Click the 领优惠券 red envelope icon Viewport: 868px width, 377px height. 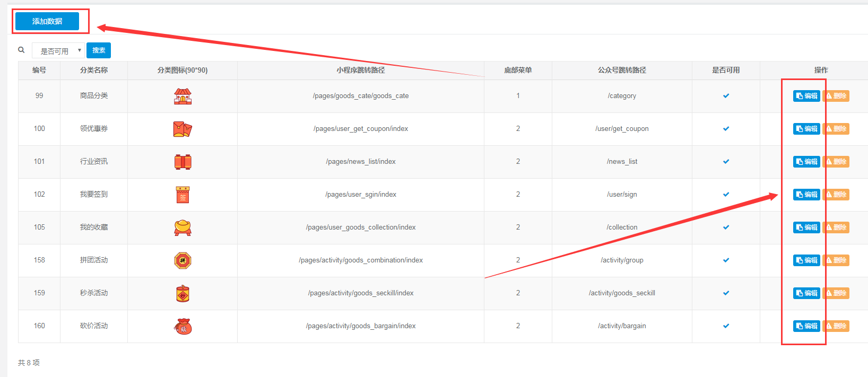coord(183,129)
